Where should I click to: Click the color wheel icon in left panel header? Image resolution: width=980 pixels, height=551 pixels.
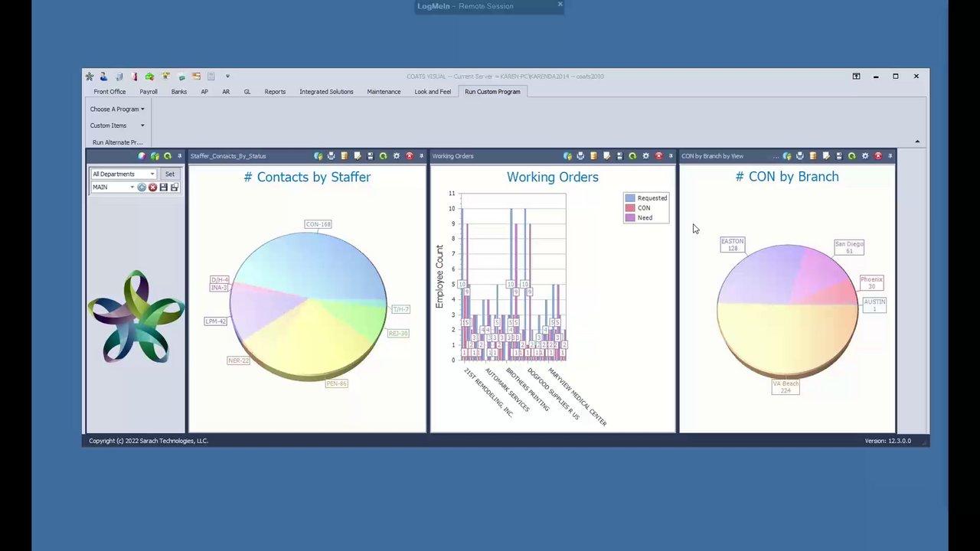142,156
